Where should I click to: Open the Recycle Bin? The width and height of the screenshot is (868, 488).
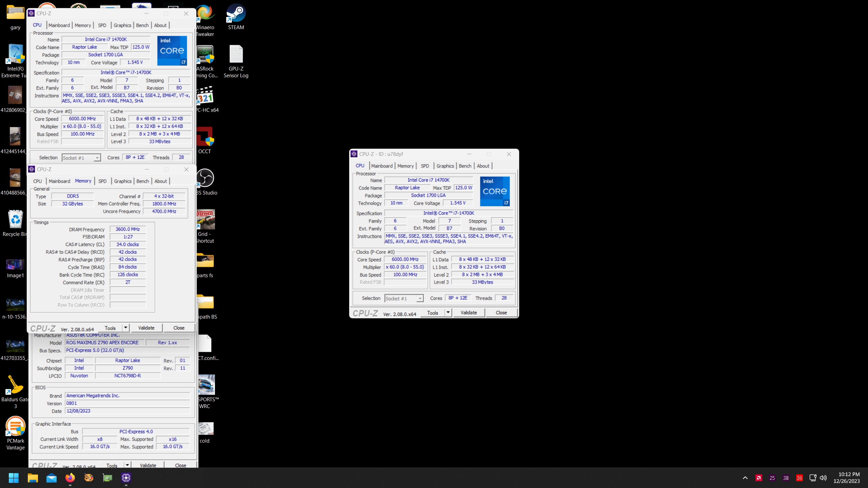click(15, 224)
